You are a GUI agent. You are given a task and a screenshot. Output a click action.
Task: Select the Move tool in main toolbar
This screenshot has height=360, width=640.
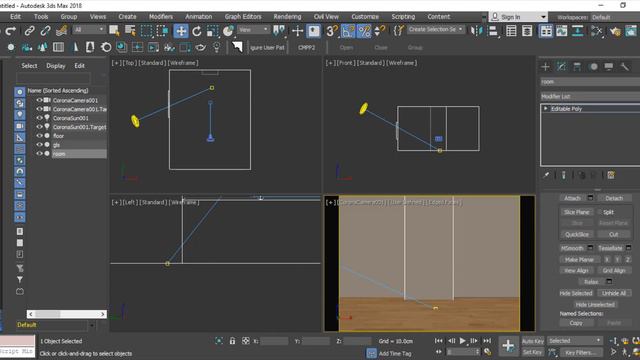pos(181,31)
